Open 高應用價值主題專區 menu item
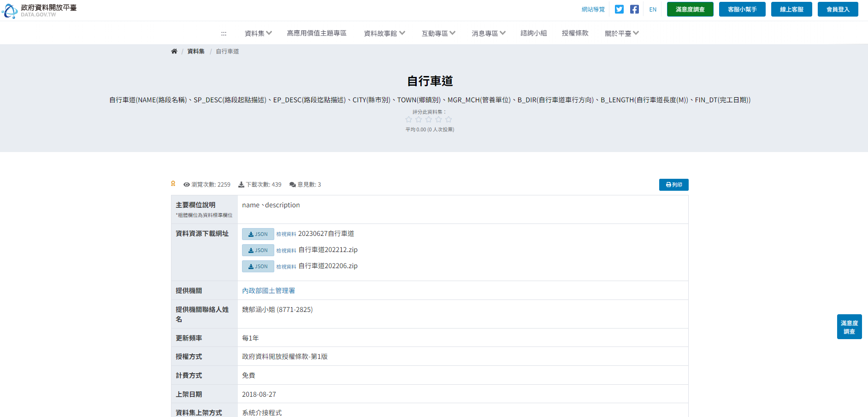The image size is (868, 417). pos(317,33)
